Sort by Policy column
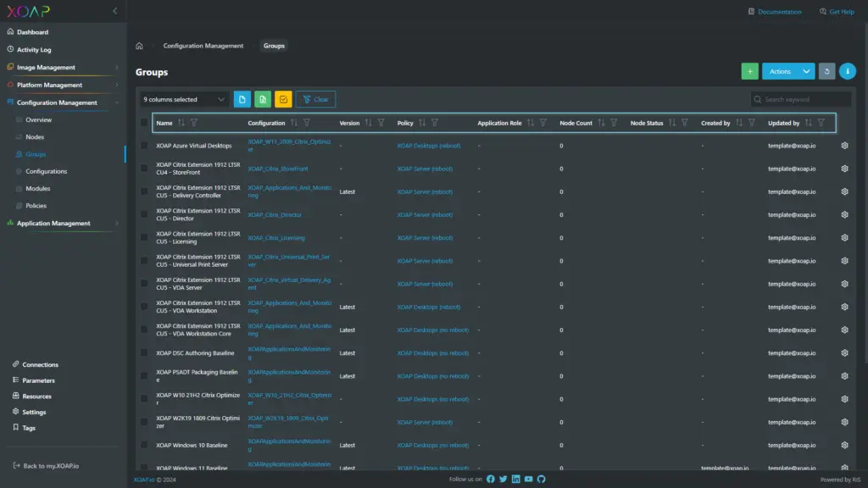The image size is (868, 488). [x=422, y=123]
